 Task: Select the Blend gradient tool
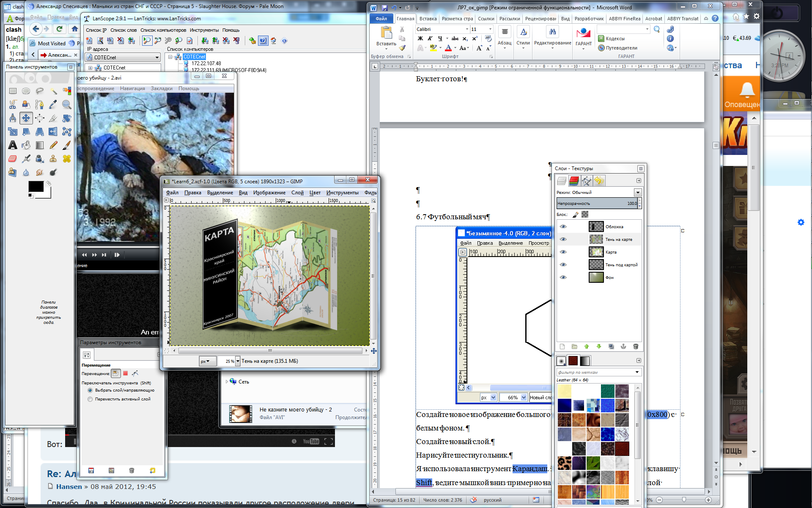(x=40, y=145)
